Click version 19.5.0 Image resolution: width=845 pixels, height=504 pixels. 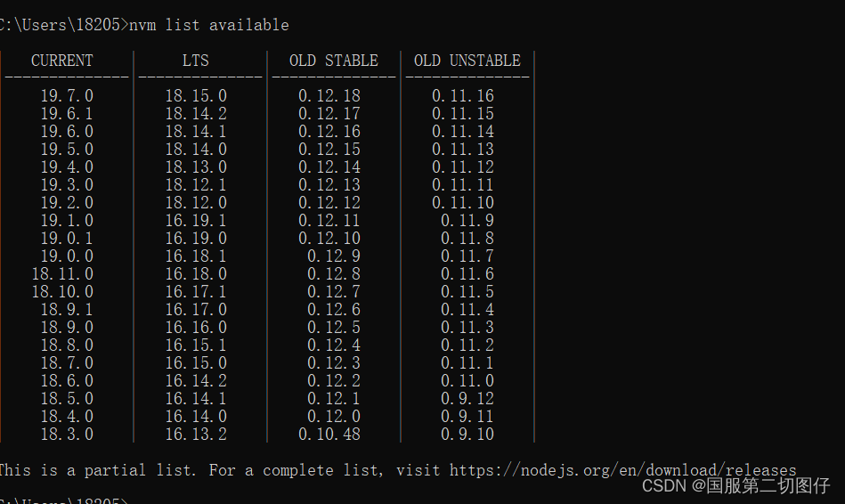tap(67, 150)
